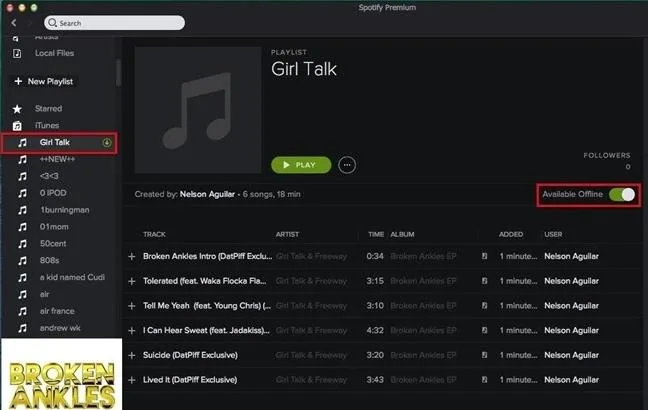The height and width of the screenshot is (410, 648).
Task: Open the a kid named Cudi playlist
Action: 72,277
